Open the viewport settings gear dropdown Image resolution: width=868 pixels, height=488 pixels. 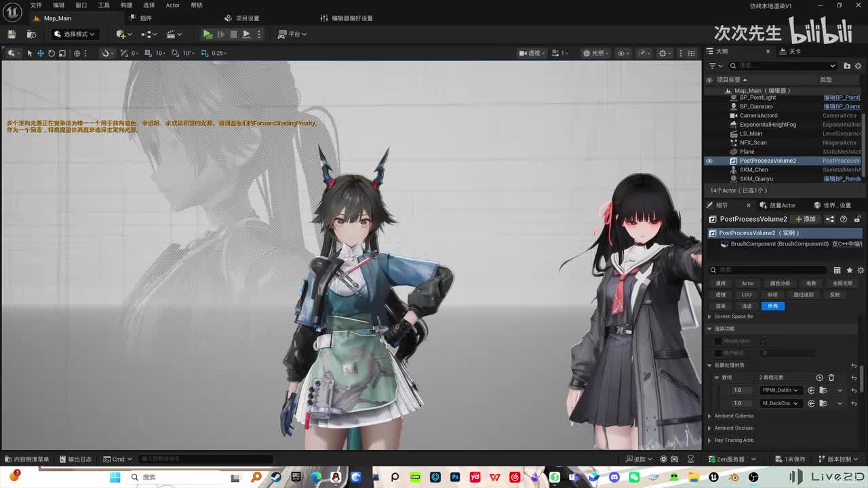click(665, 53)
